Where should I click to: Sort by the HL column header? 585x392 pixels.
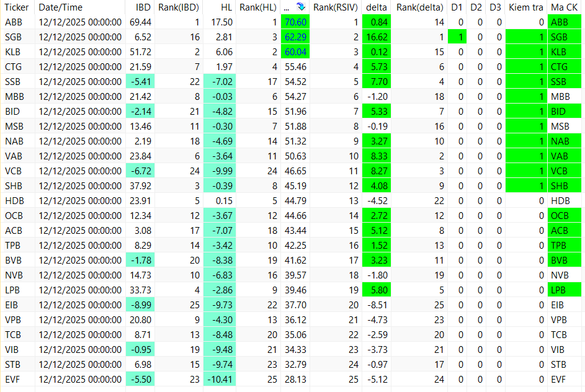tap(226, 7)
